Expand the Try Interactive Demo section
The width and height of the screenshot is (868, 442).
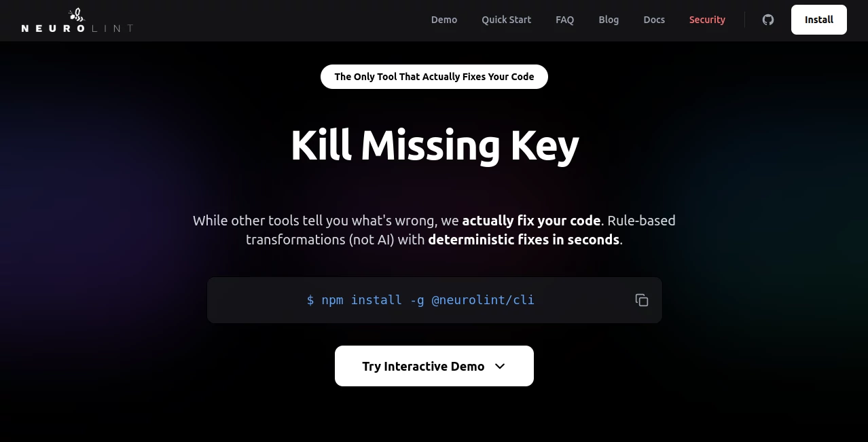(434, 366)
